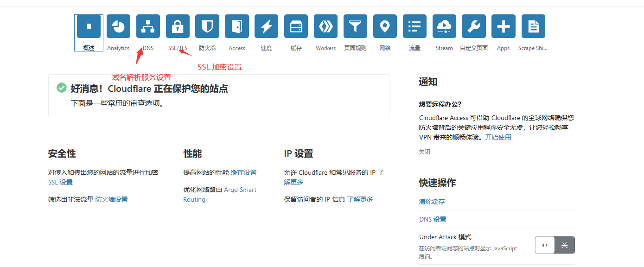Dismiss the notification with 关闭
The image size is (644, 267).
[425, 152]
